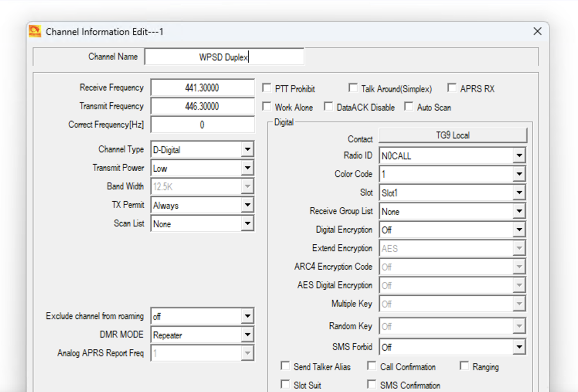Viewport: 578px width, 392px height.
Task: Open the TX Permit dropdown
Action: click(x=248, y=205)
